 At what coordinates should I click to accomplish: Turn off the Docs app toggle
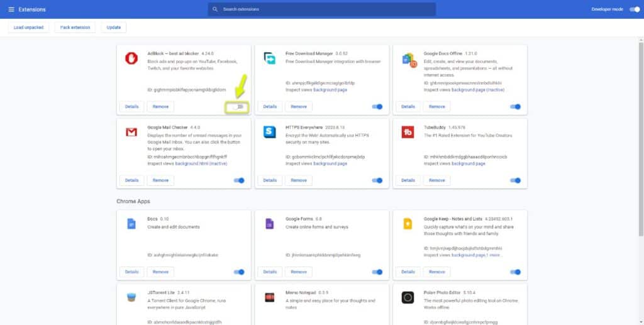pos(239,272)
